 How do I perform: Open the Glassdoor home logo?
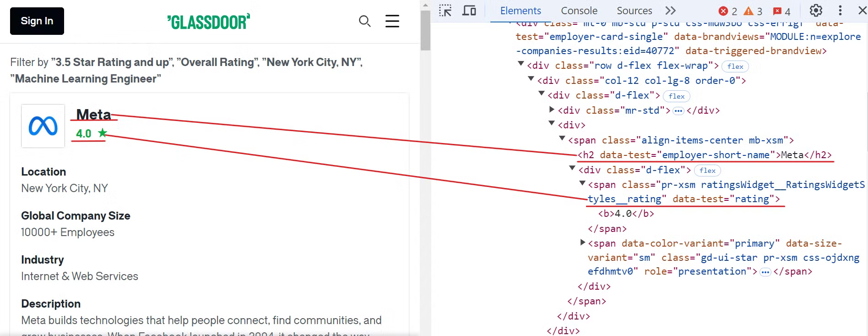click(x=209, y=22)
